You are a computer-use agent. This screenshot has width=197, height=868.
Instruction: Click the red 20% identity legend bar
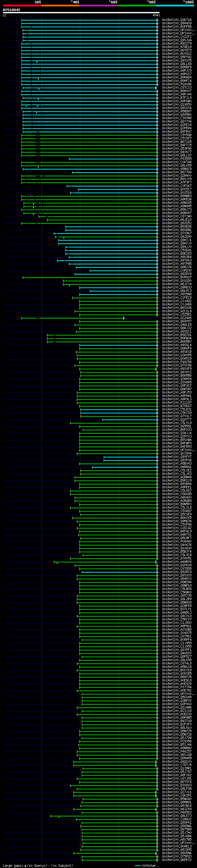[22, 6]
